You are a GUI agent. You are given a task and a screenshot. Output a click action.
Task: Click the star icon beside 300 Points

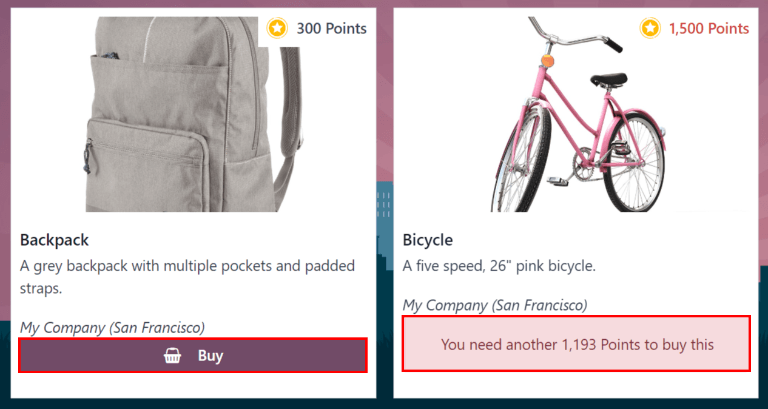click(277, 28)
